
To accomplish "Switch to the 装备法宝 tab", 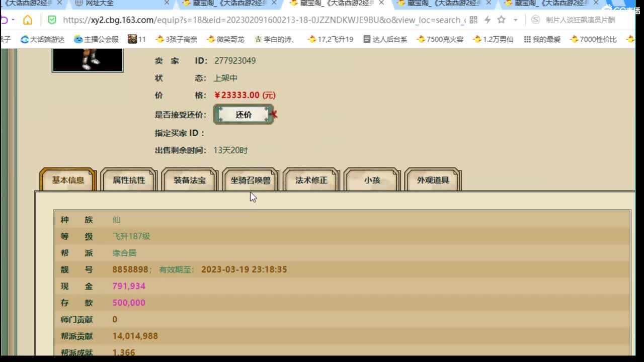I will pyautogui.click(x=190, y=180).
